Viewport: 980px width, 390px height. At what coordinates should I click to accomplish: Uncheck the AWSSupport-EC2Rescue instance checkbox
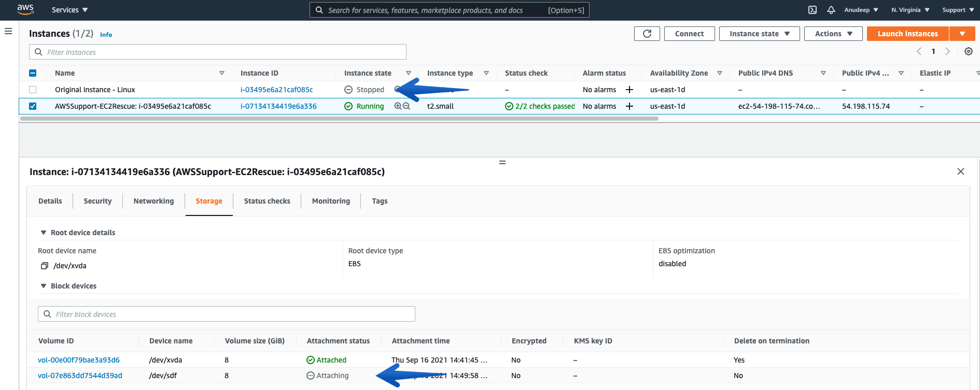coord(33,106)
